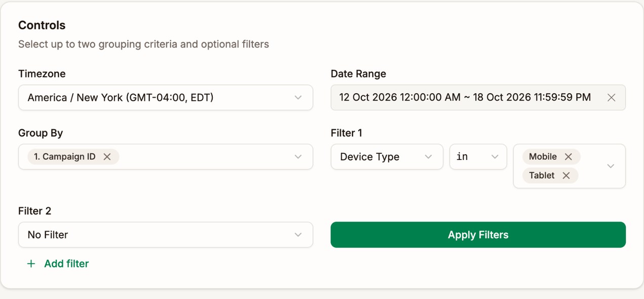Click the Add filter link text

point(66,264)
